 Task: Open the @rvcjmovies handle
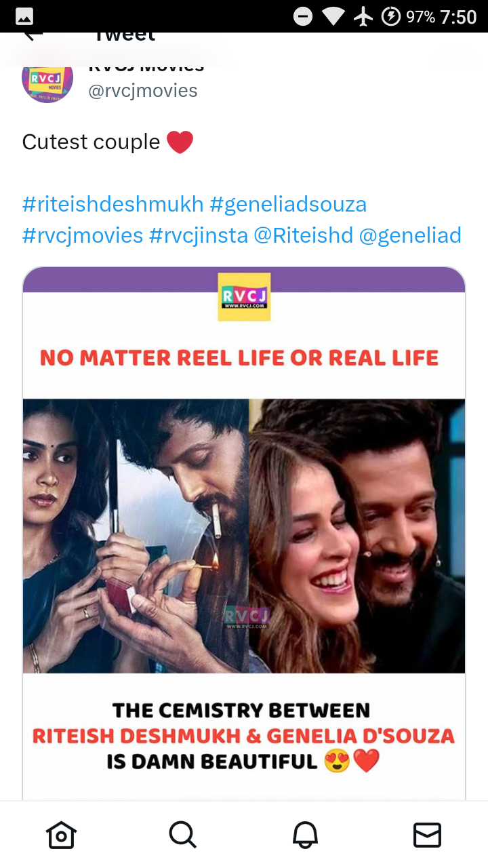tap(143, 91)
